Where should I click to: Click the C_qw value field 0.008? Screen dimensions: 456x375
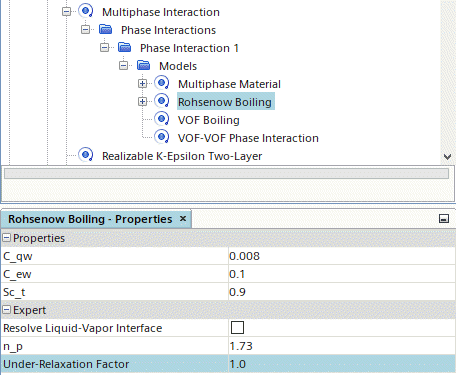pos(342,256)
